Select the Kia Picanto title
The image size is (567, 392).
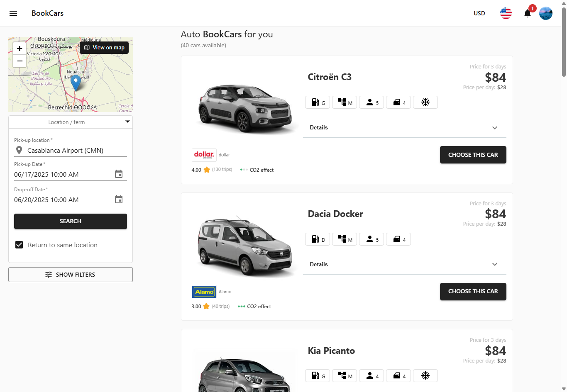(x=331, y=351)
